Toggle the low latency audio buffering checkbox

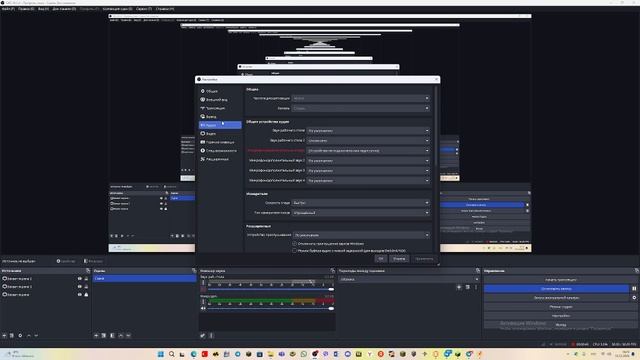(295, 251)
